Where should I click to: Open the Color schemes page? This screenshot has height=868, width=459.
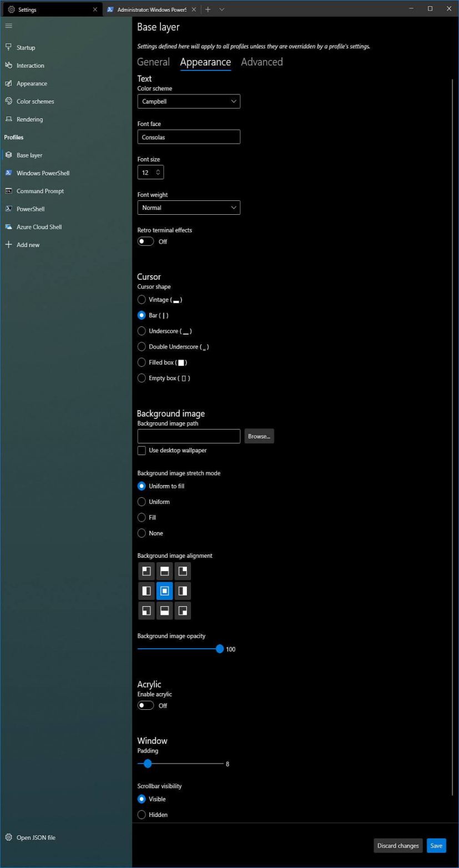pyautogui.click(x=66, y=102)
